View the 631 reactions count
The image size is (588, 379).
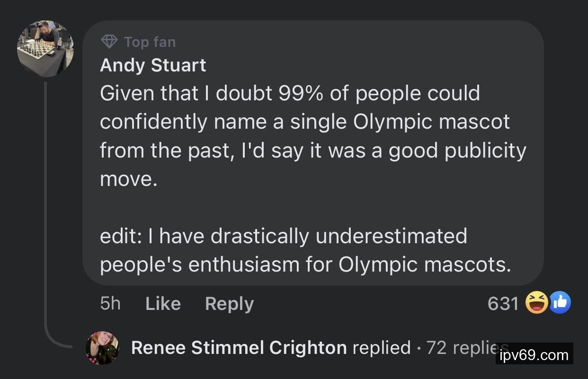click(503, 304)
